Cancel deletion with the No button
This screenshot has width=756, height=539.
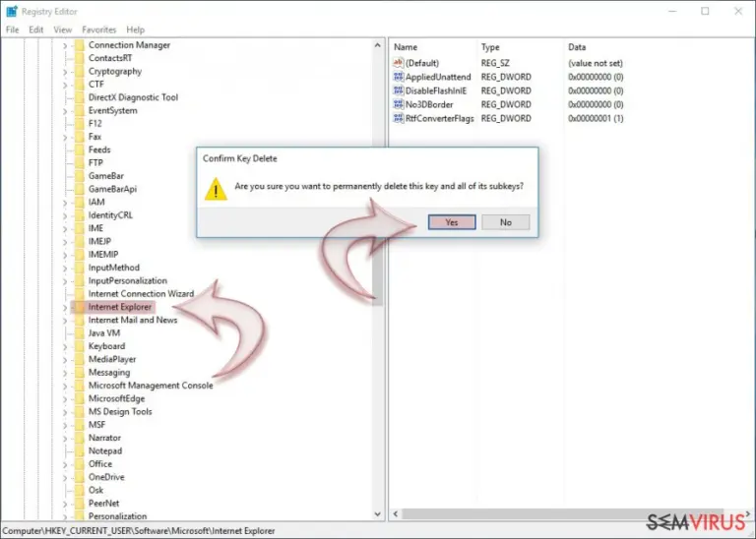click(x=505, y=222)
